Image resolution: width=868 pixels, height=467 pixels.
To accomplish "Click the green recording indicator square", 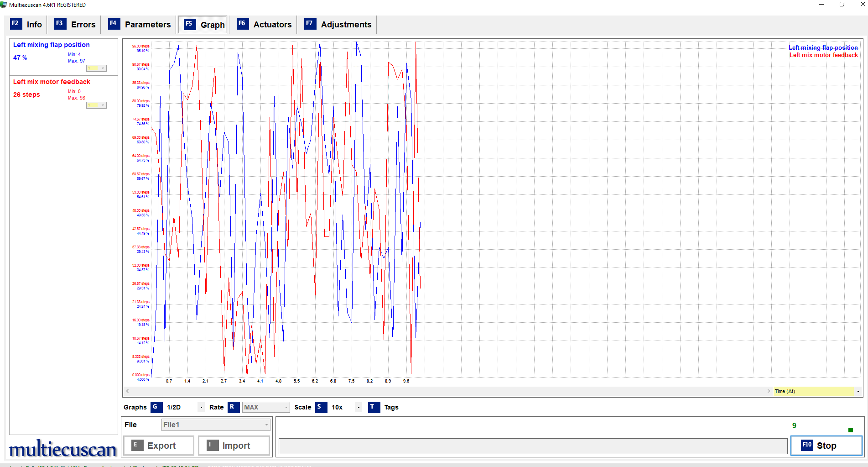I will point(850,430).
